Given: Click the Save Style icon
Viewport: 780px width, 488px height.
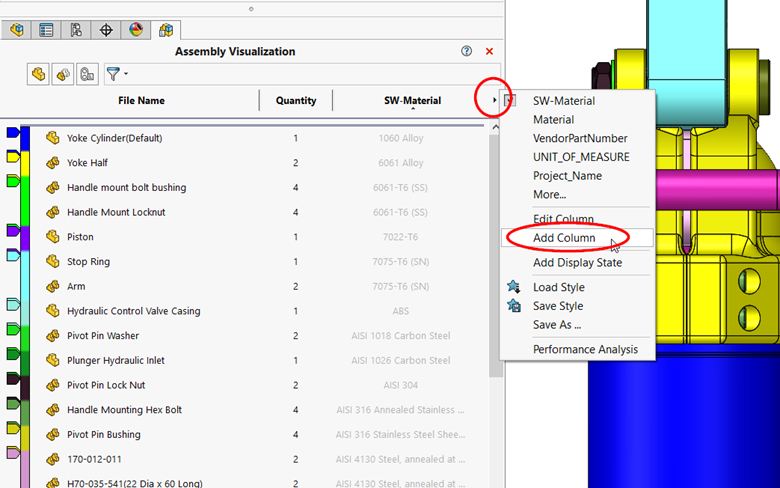Looking at the screenshot, I should tap(513, 306).
